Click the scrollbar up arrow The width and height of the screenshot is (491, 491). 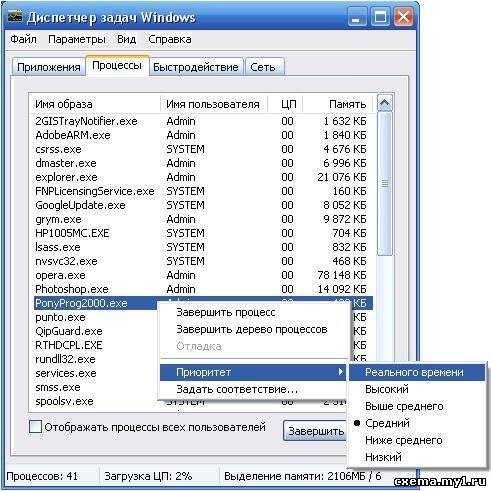384,104
